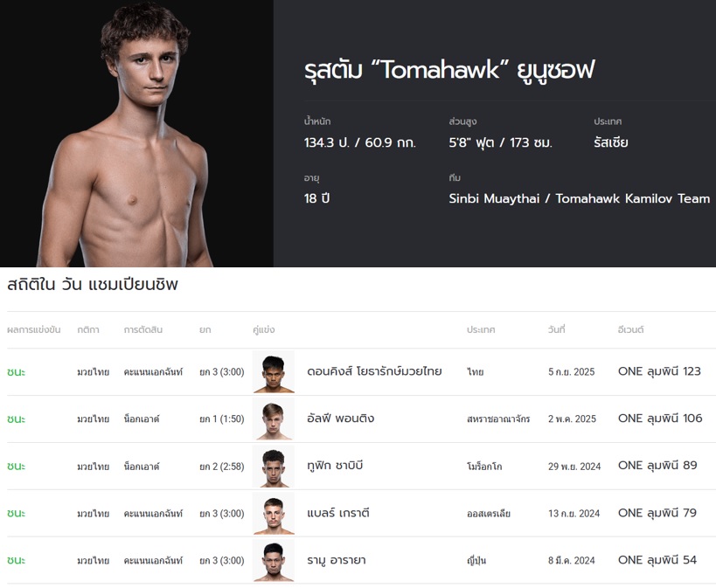The width and height of the screenshot is (716, 588).
Task: Click the ผลการแข่งขัน result column header
Action: 33,330
